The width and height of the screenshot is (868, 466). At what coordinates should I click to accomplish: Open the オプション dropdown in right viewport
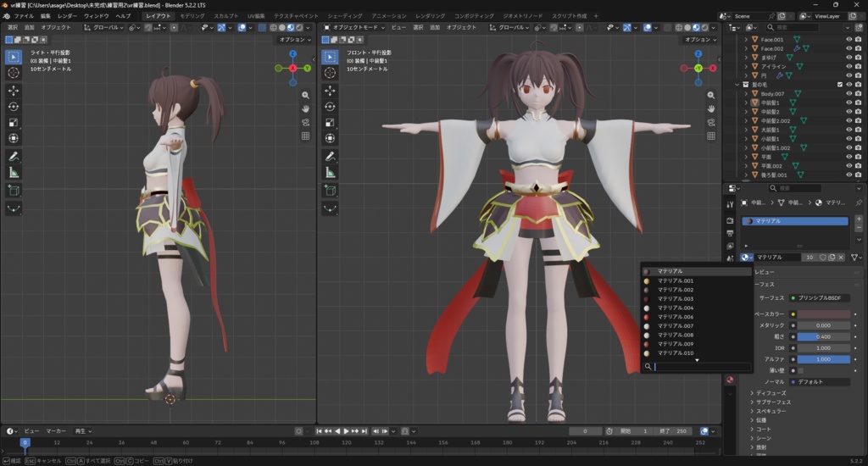(699, 39)
